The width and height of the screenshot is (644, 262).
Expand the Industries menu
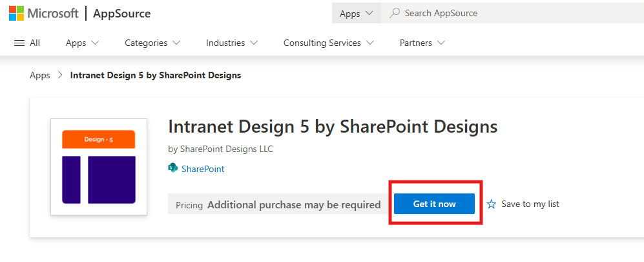pos(232,43)
